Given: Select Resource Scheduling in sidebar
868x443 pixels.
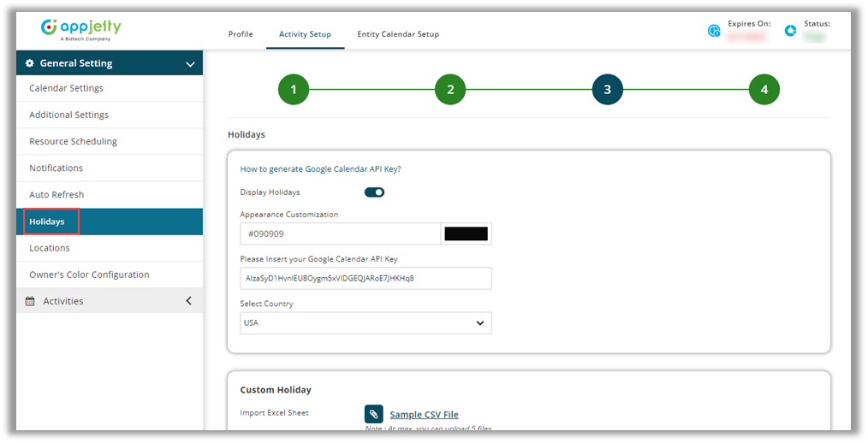Looking at the screenshot, I should [x=73, y=142].
